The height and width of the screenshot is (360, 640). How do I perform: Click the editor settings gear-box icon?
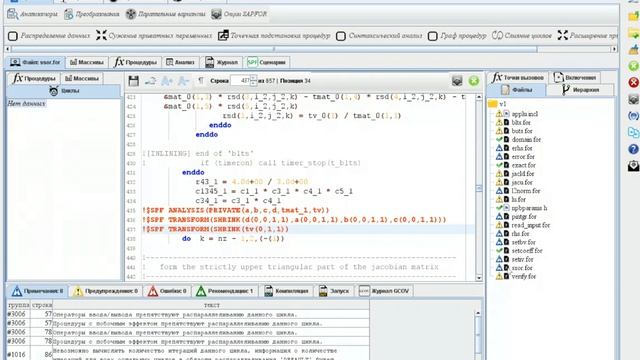[457, 81]
